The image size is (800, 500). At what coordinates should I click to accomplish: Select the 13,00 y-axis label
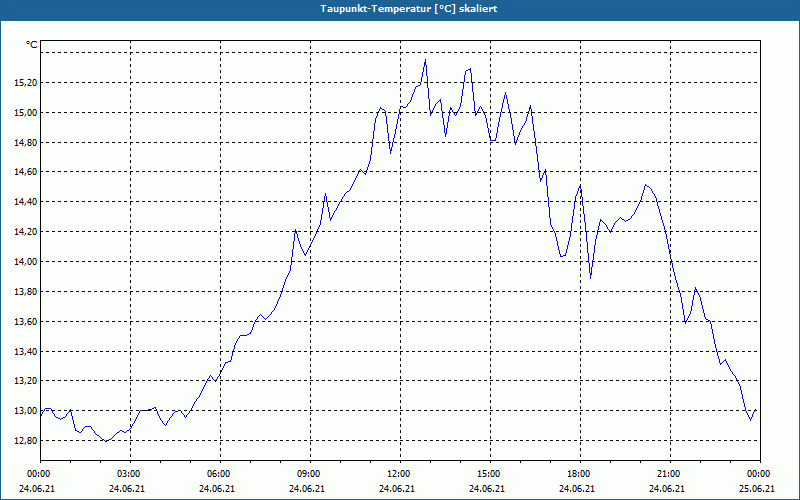26,411
